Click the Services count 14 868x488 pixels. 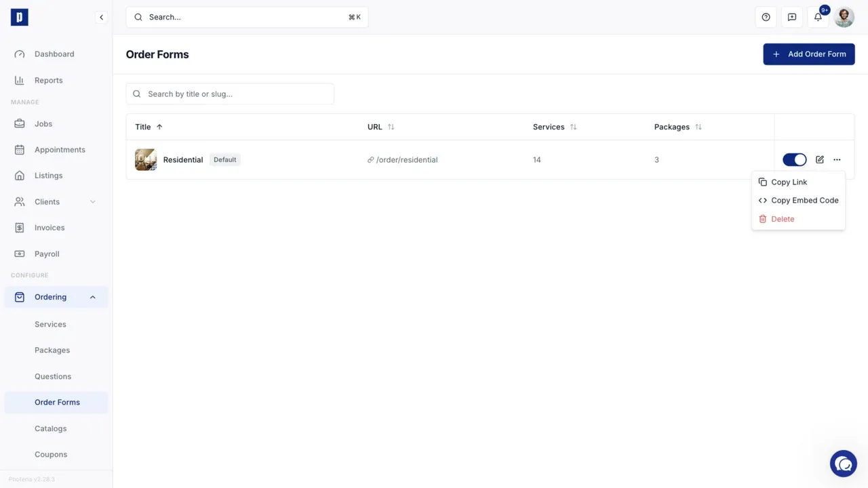click(x=537, y=160)
